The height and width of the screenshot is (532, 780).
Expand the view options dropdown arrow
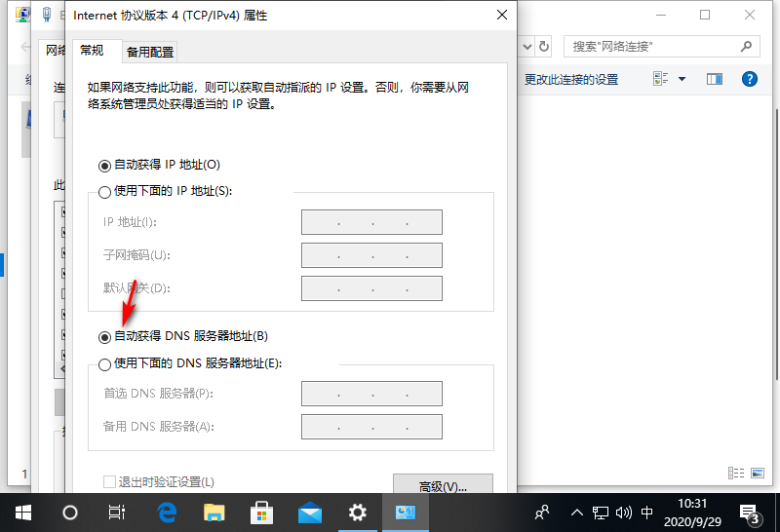(682, 79)
